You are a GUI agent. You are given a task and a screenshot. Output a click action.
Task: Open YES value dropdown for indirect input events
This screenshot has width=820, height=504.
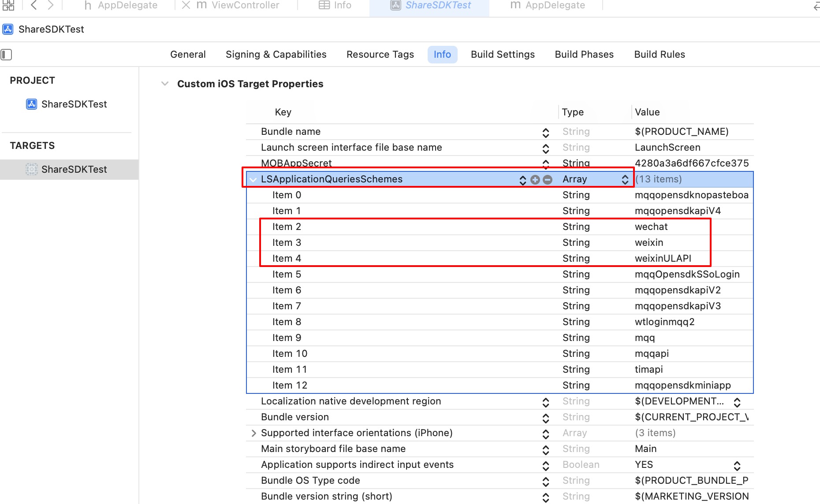tap(737, 465)
